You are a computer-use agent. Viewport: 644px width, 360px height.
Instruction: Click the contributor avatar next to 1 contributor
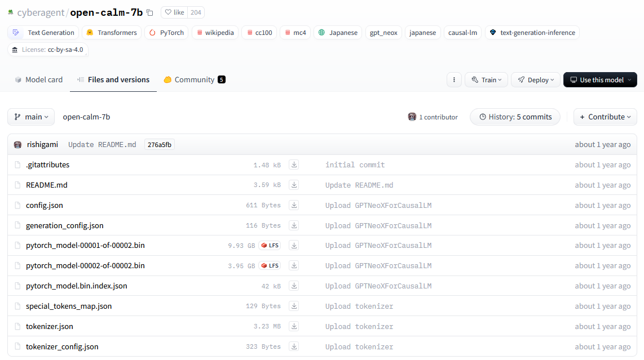pos(412,117)
